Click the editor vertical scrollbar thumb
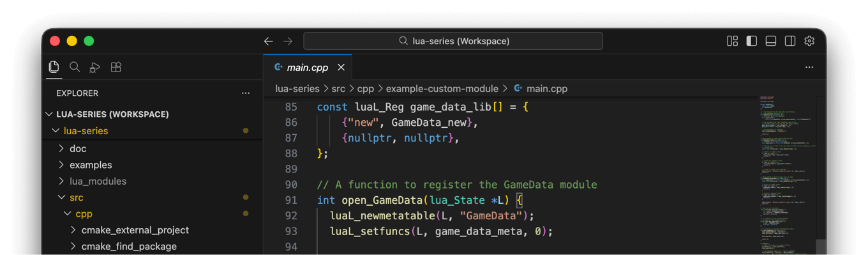This screenshot has height=255, width=868. click(821, 247)
